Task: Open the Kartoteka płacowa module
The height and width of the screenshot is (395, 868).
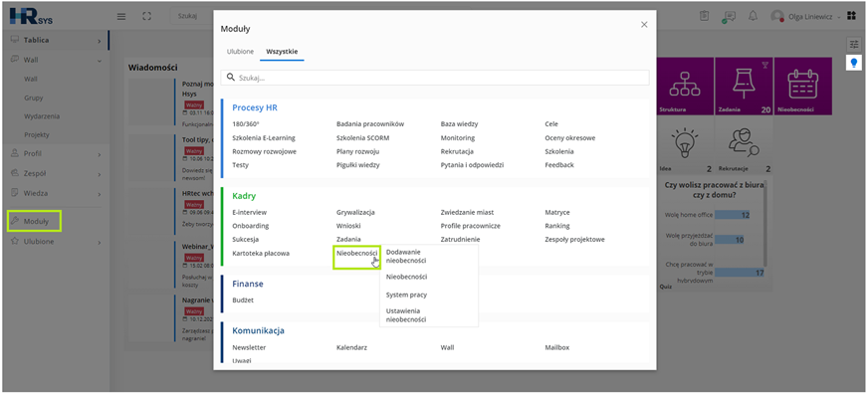Action: (261, 254)
